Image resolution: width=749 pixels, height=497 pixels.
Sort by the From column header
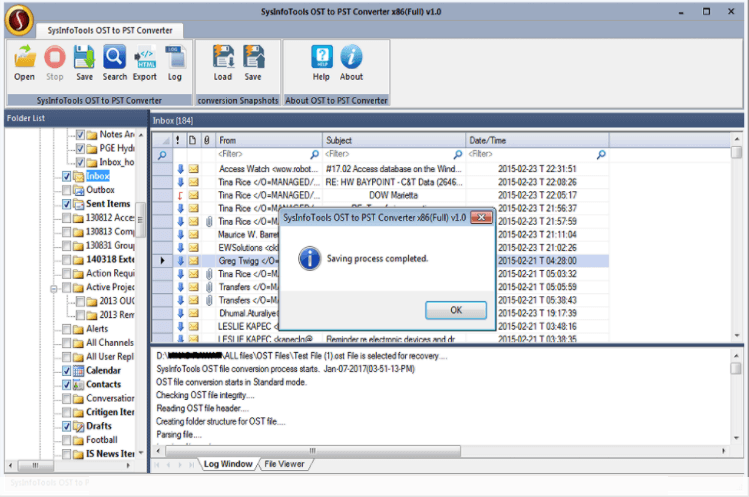tap(269, 140)
